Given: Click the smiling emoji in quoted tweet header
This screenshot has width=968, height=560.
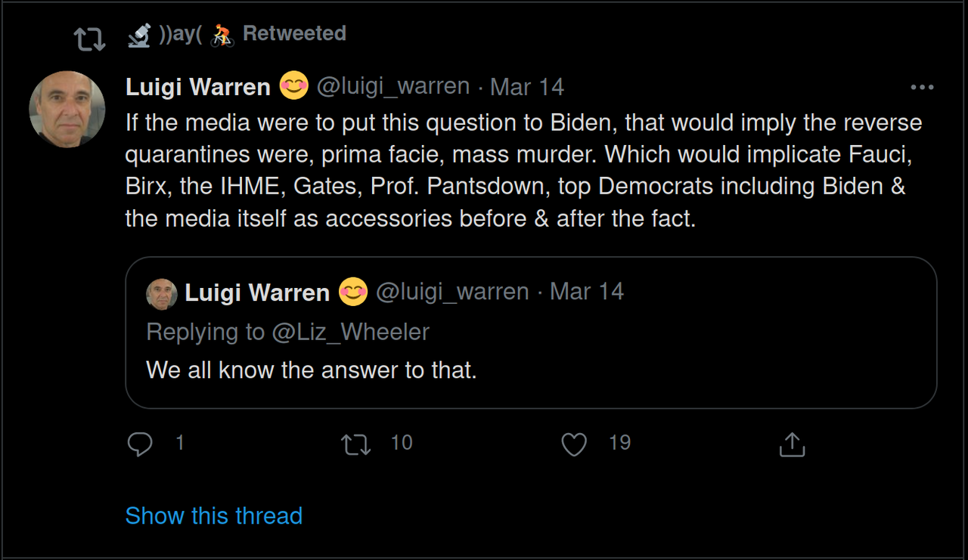Looking at the screenshot, I should (x=353, y=292).
